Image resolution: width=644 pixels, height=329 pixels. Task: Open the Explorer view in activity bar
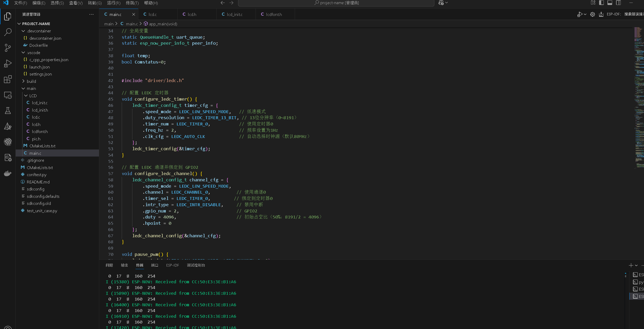[x=8, y=16]
